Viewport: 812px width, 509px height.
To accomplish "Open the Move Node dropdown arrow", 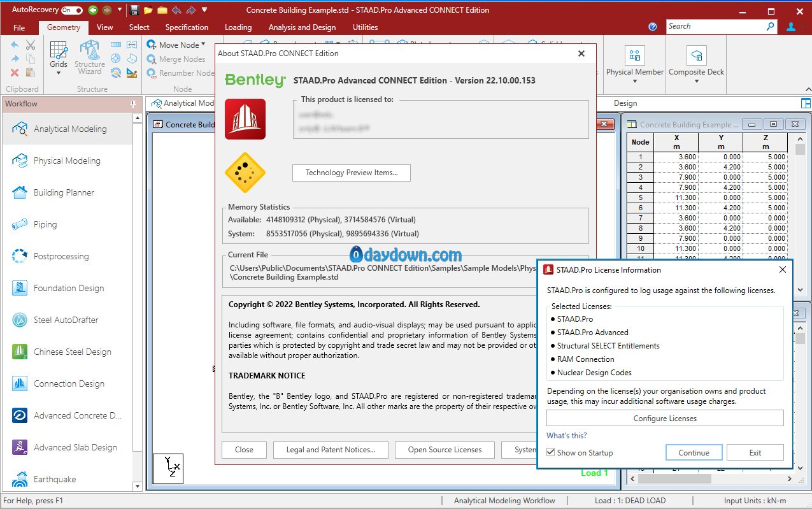I will click(x=203, y=45).
